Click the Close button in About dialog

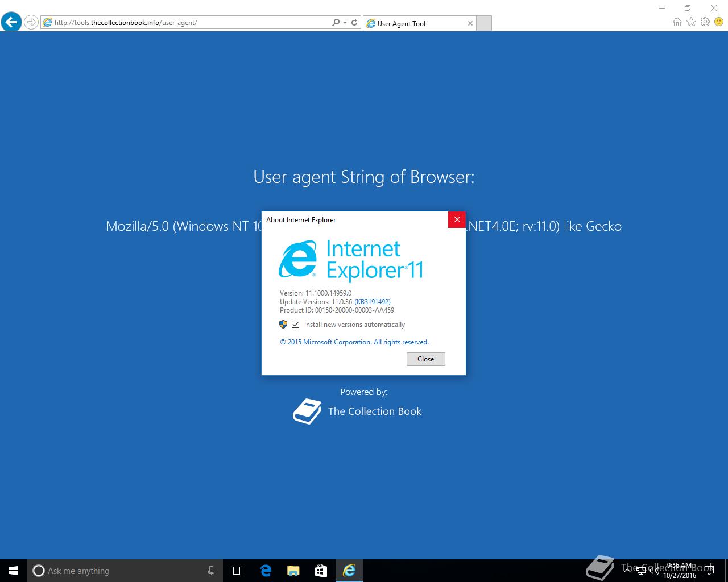click(x=425, y=359)
